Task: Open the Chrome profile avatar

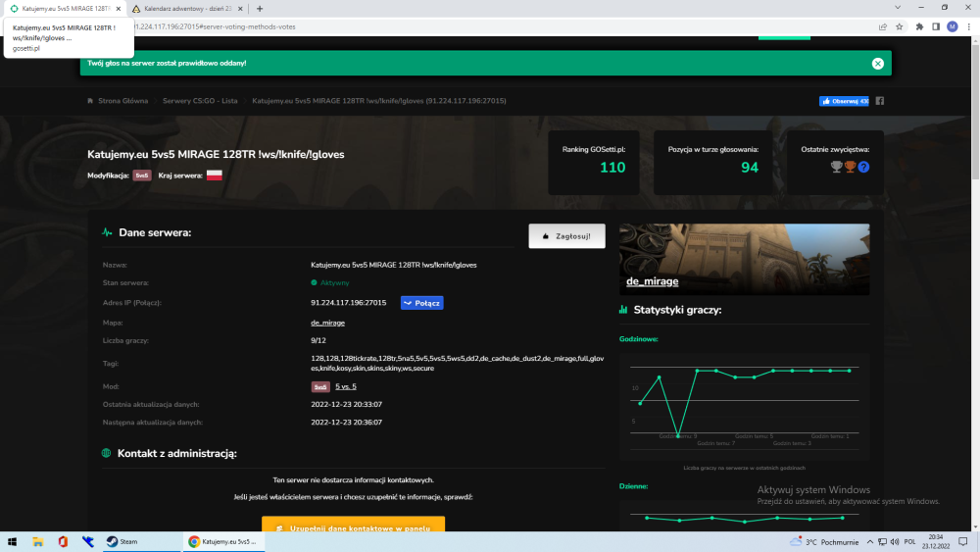Action: [953, 26]
